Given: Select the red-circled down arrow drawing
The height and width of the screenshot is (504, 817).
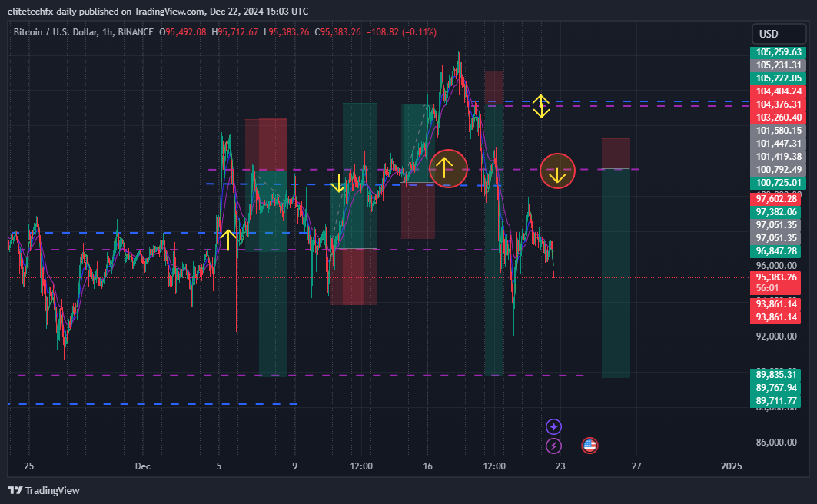Looking at the screenshot, I should point(557,171).
